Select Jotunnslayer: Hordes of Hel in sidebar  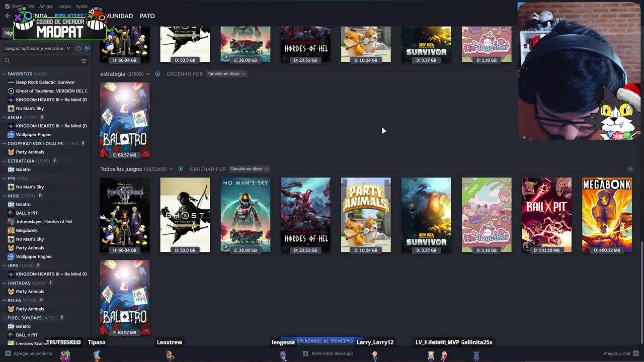pos(44,222)
